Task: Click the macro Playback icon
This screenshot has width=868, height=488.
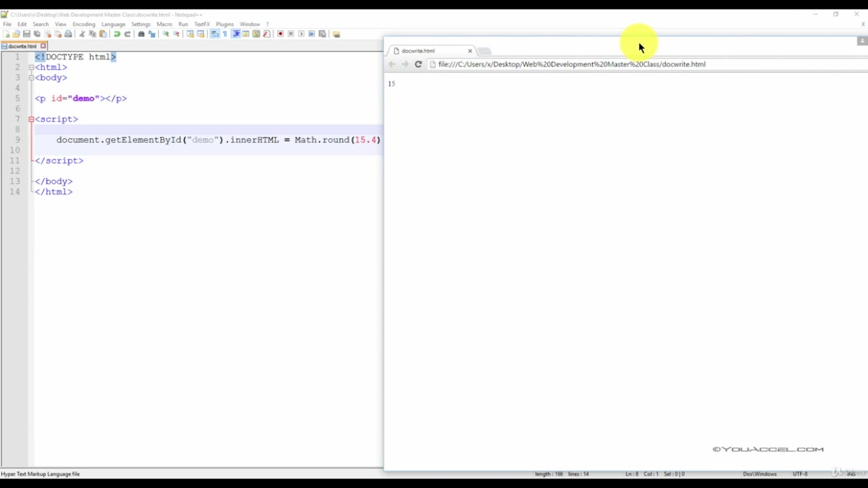Action: tap(302, 34)
